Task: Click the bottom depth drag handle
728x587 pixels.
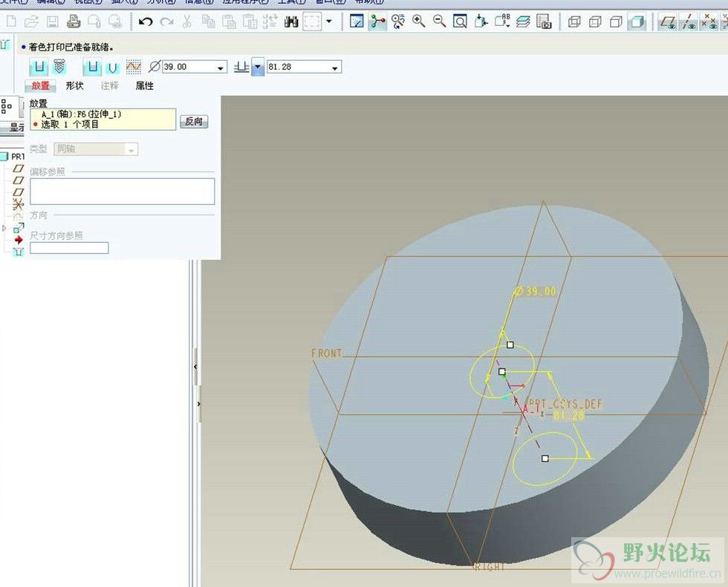Action: 545,458
